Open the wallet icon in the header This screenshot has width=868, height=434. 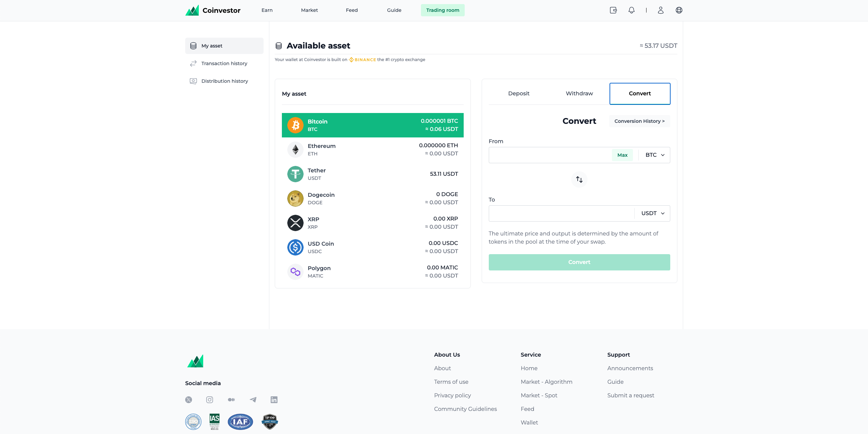[613, 10]
